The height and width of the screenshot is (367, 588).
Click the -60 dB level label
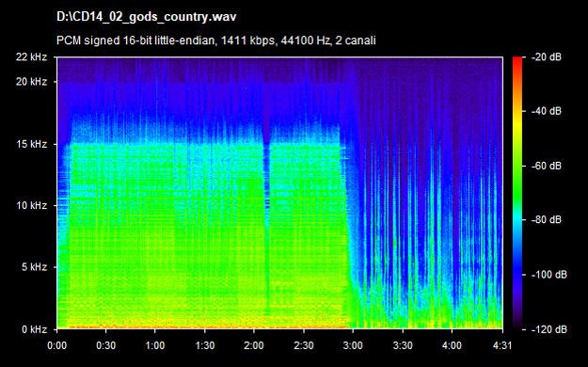547,166
